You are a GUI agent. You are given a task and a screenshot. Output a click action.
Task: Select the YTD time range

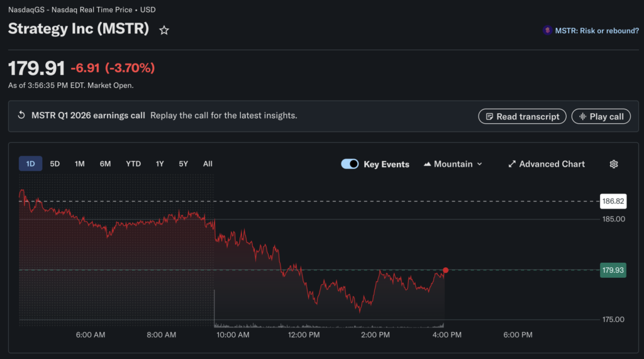[x=133, y=163]
